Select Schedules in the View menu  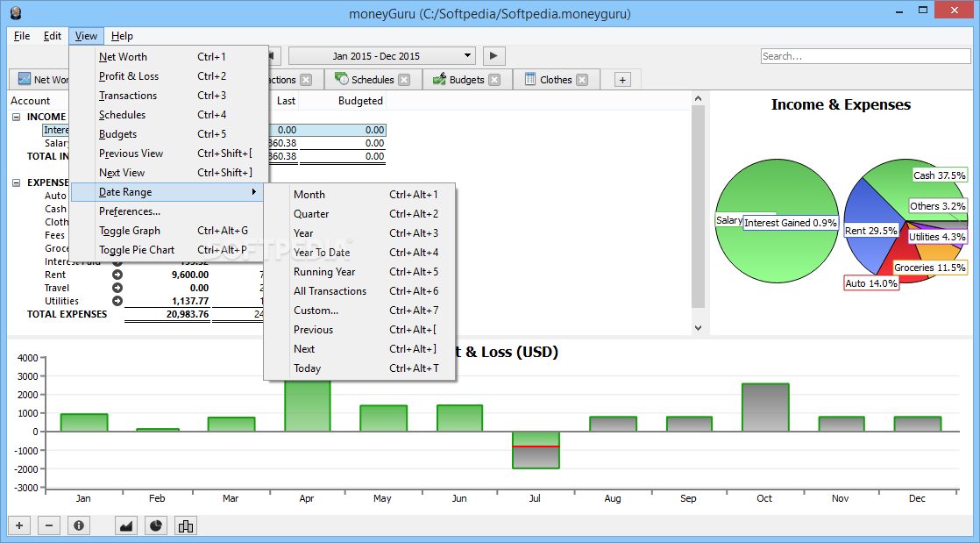coord(169,115)
